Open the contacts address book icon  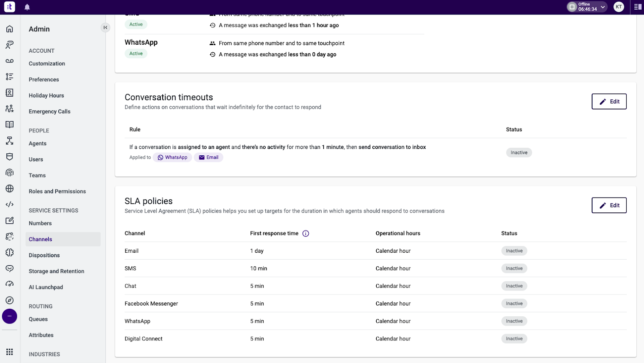(x=10, y=93)
